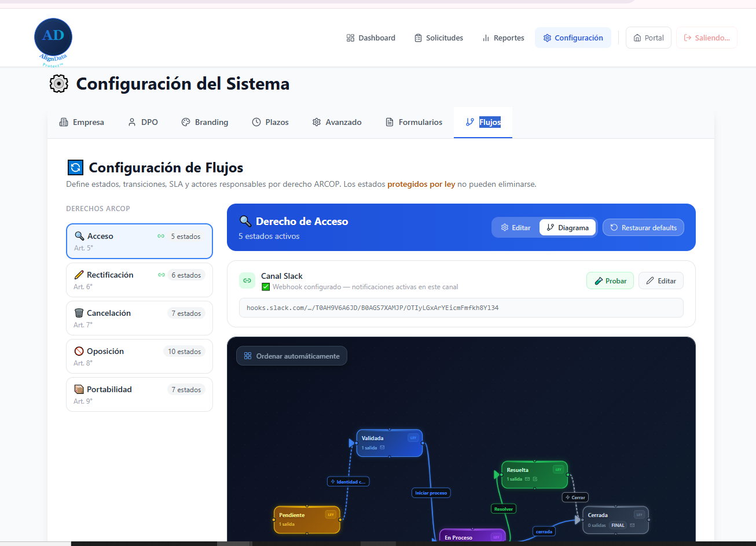Click the '7 estados' badge on Cancelación

186,313
